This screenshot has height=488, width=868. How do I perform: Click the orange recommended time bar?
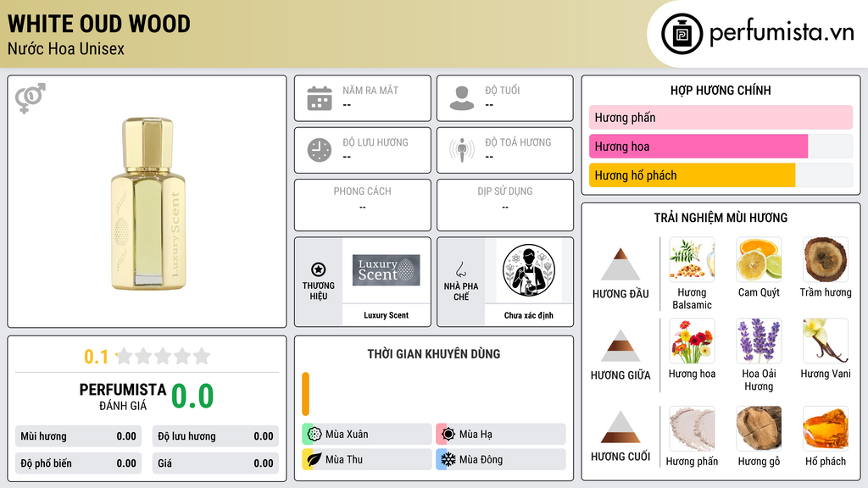coord(305,394)
